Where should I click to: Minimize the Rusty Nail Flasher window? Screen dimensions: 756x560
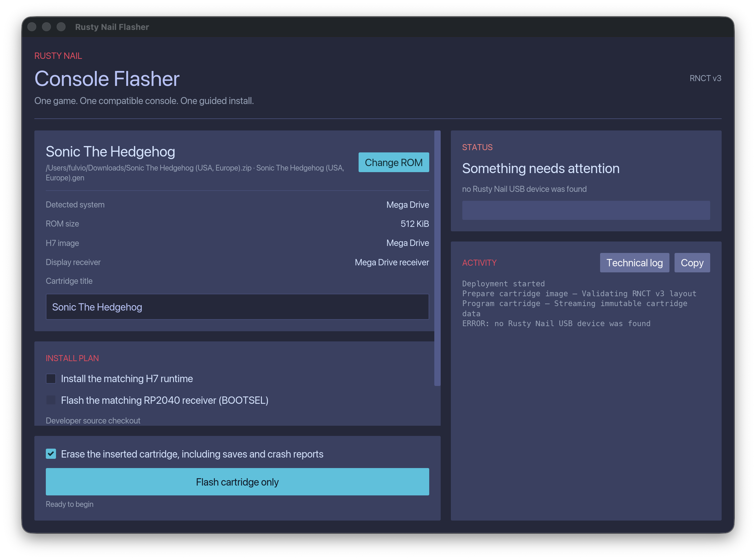pos(46,27)
